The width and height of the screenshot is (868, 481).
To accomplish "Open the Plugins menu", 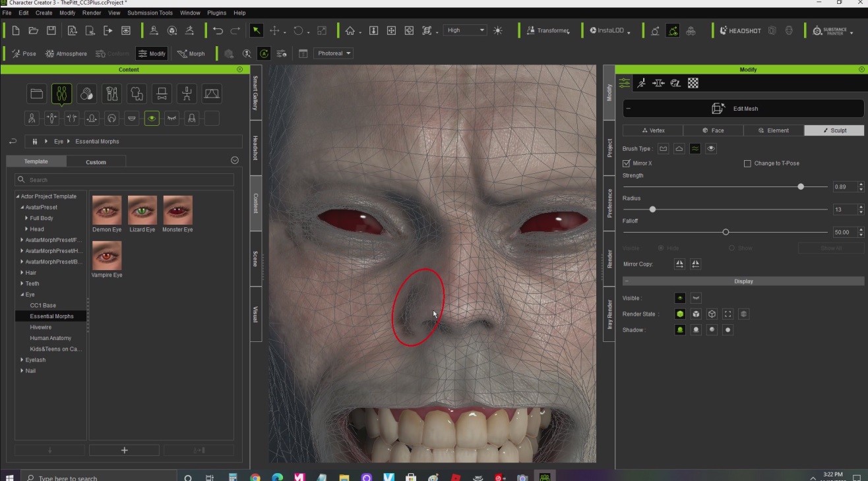I will pos(216,13).
